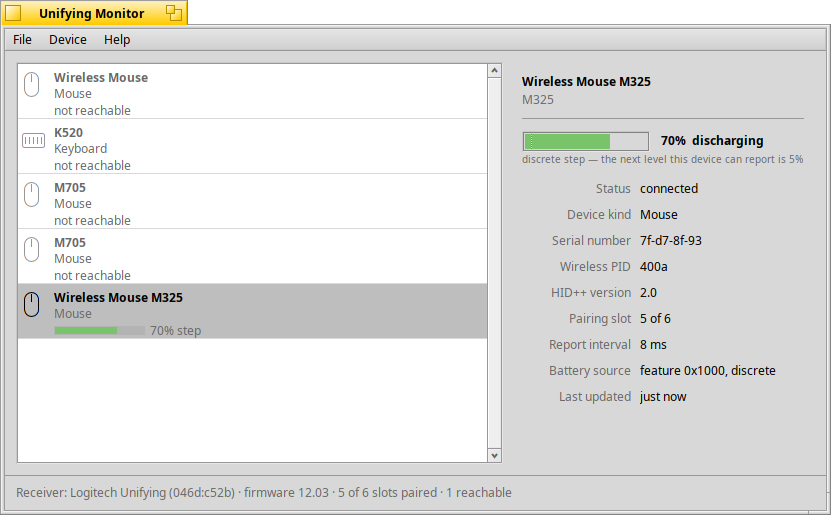Click the "70% step" label in the list

(175, 331)
